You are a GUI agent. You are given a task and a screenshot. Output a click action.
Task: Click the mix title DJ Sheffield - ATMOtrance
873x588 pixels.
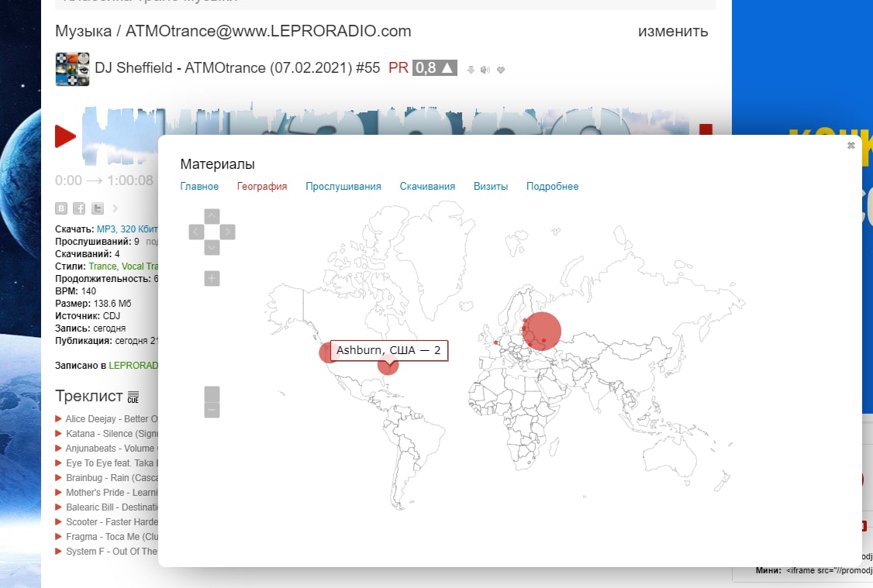coord(237,68)
